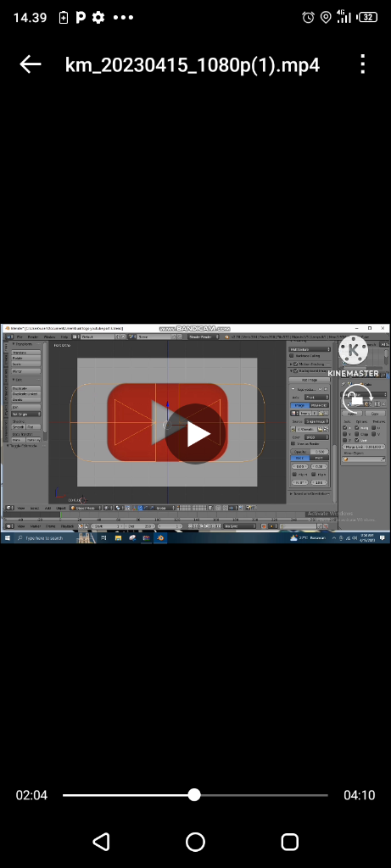
Task: Tap the elapsed time 02:04 label
Action: (31, 795)
